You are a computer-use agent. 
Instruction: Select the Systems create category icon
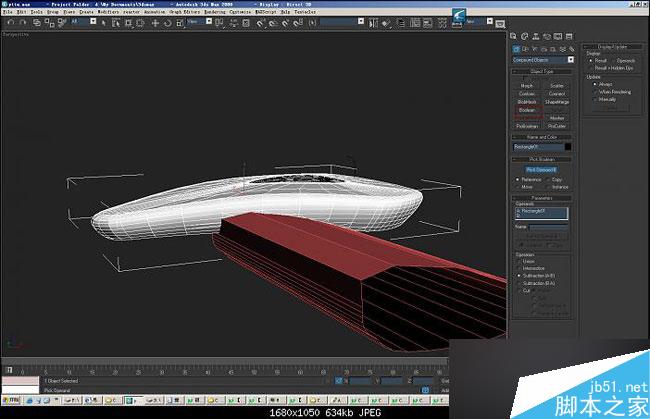coord(572,49)
